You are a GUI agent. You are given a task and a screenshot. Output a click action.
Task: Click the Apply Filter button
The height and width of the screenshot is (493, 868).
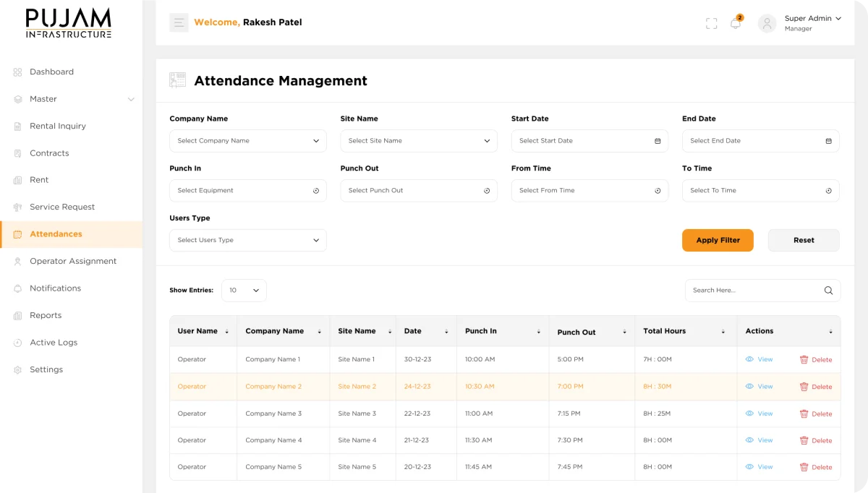pyautogui.click(x=718, y=240)
